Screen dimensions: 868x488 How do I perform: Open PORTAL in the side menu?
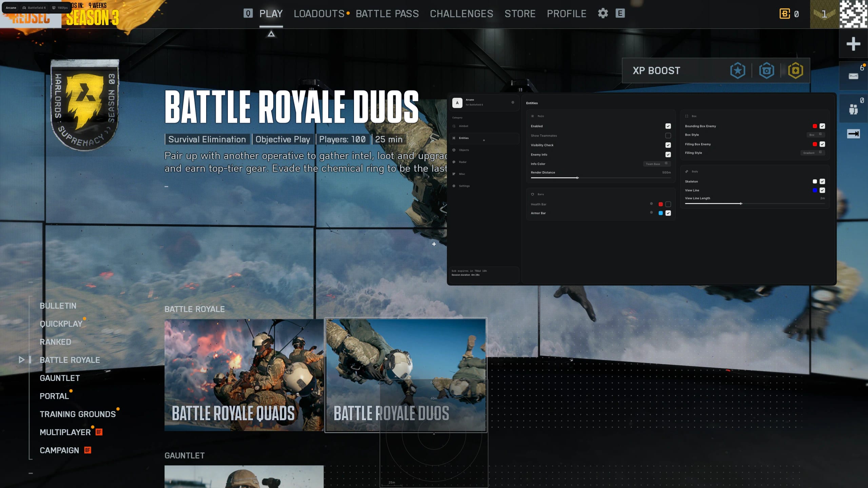(x=54, y=396)
